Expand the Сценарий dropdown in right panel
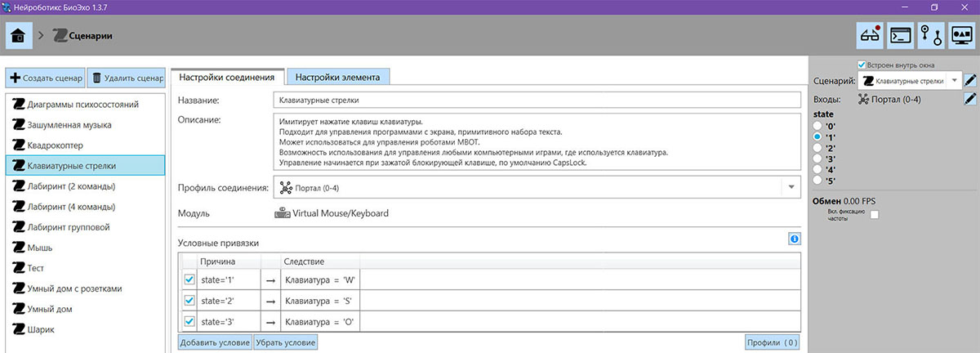Screen dimensions: 980x353 [x=953, y=81]
